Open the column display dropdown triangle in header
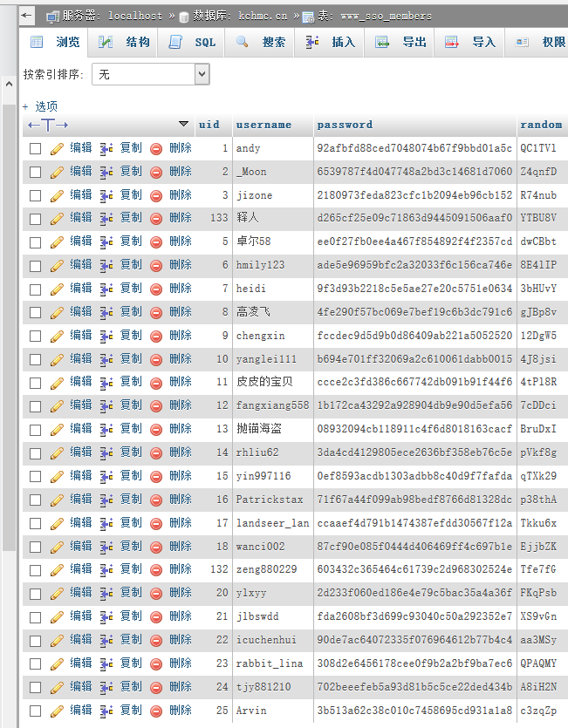 (183, 125)
